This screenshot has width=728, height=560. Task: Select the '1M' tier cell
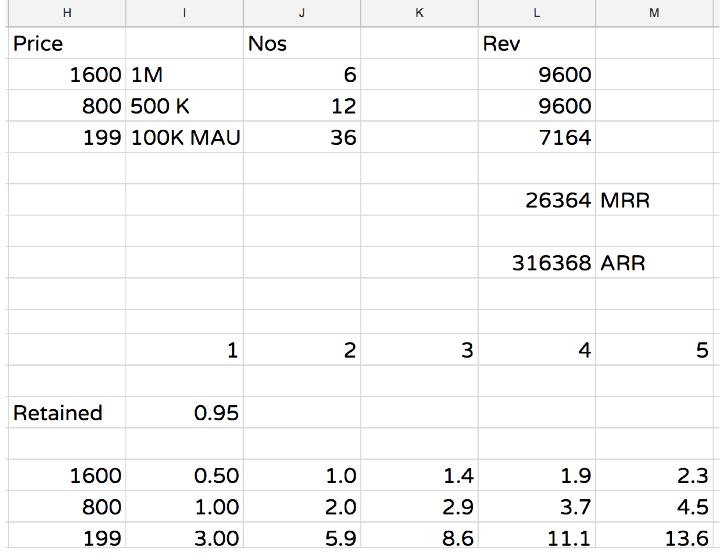pos(184,74)
